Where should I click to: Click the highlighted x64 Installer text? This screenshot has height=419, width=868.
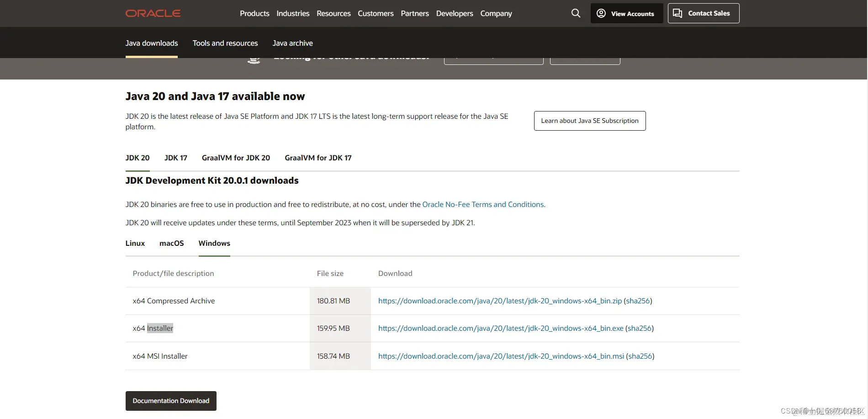pyautogui.click(x=153, y=328)
